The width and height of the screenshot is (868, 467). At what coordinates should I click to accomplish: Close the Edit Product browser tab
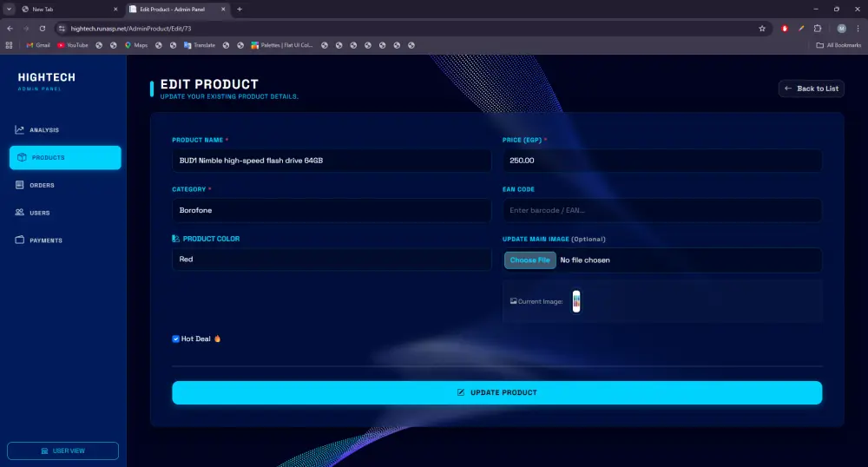[x=223, y=10]
